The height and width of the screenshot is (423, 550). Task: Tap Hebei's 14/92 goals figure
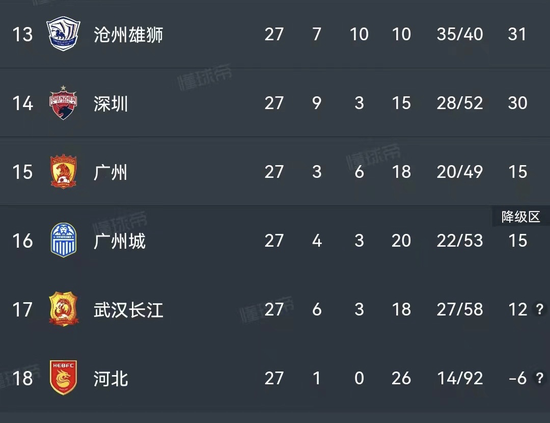460,378
